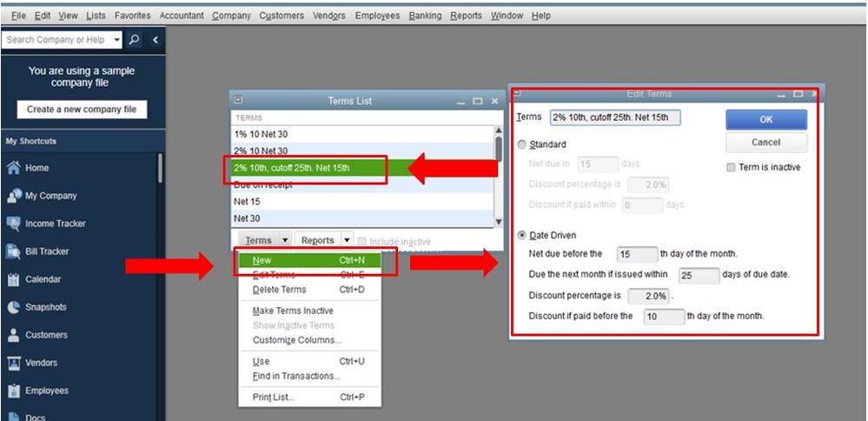The height and width of the screenshot is (421, 868).
Task: Open the Income Tracker icon
Action: 14,224
